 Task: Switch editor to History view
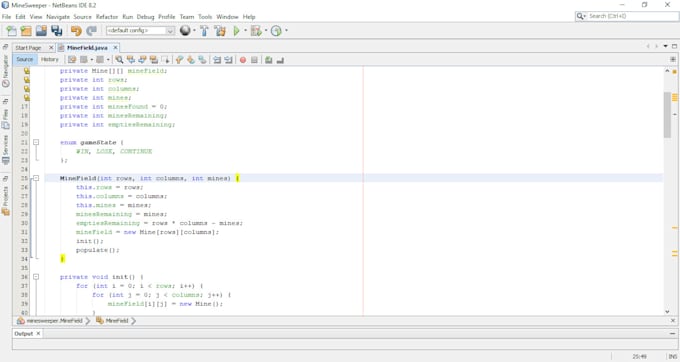click(x=49, y=59)
